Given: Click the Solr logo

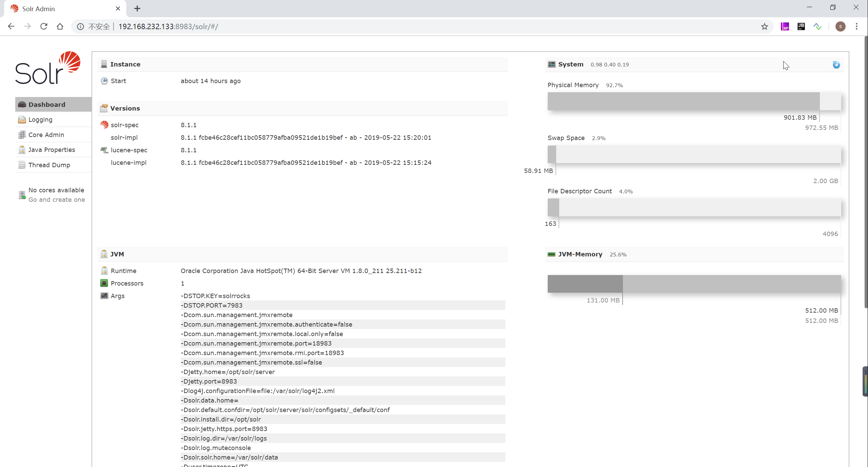Looking at the screenshot, I should [x=48, y=68].
